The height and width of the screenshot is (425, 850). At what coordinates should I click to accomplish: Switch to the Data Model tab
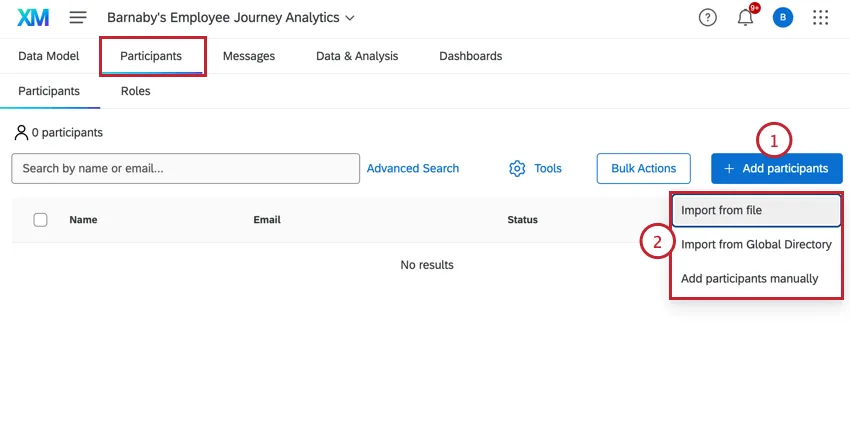pyautogui.click(x=49, y=56)
